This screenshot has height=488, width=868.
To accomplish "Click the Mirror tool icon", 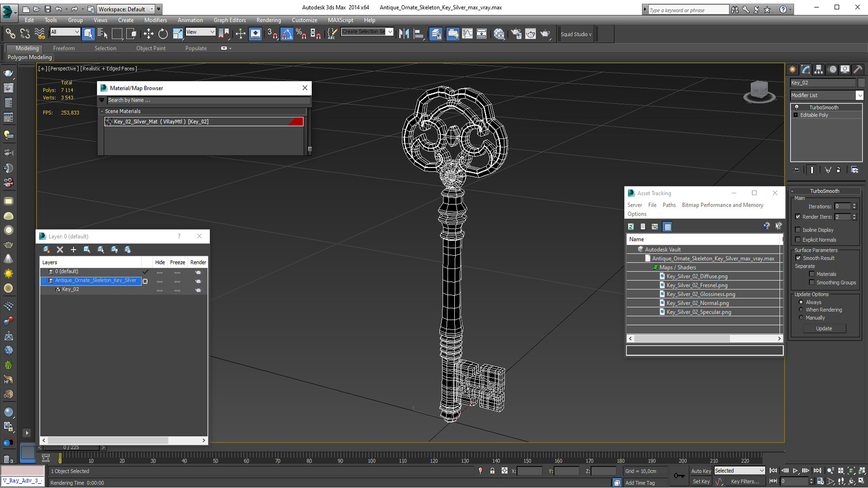I will pyautogui.click(x=404, y=34).
